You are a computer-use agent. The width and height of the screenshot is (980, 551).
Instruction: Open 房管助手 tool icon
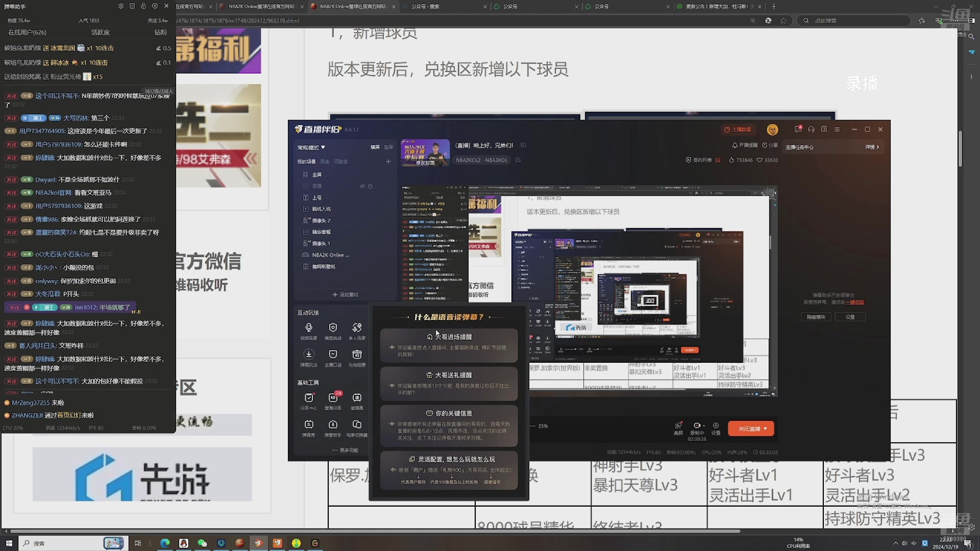point(333,428)
